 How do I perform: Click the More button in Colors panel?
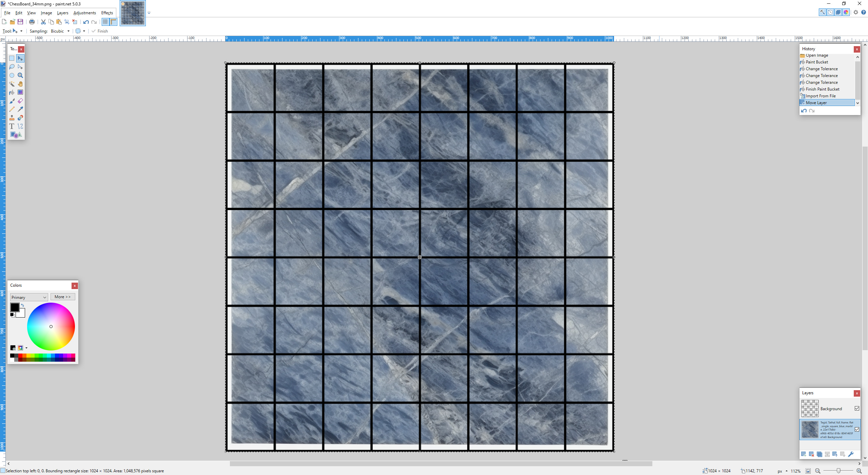(x=63, y=297)
